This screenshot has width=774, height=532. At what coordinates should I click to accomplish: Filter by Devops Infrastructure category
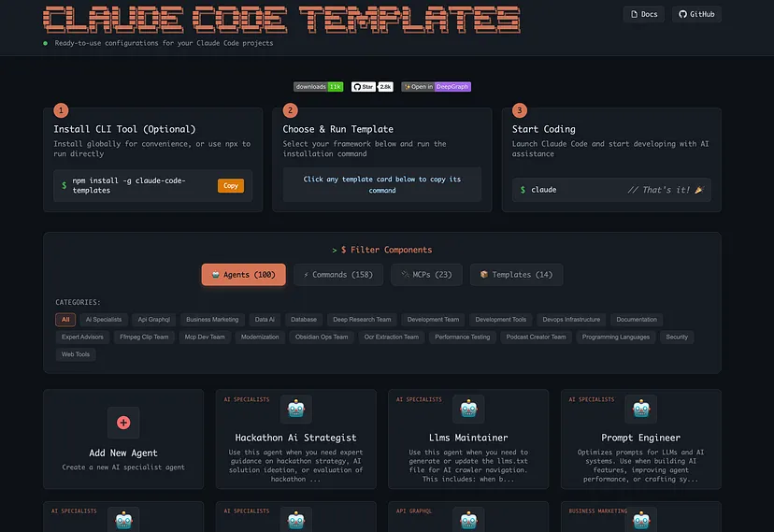571,320
